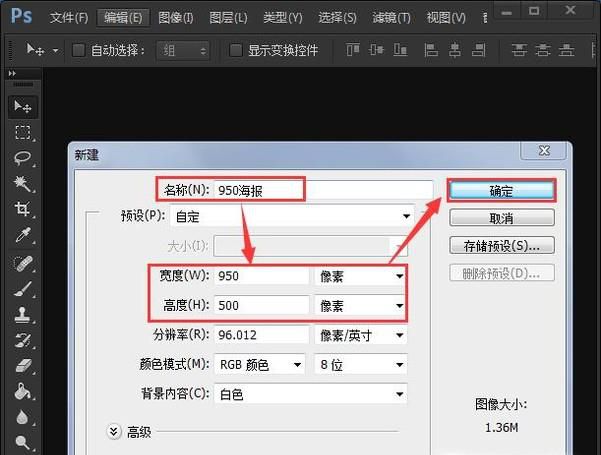601x455 pixels.
Task: Click the 分辨率 resolution input field
Action: pyautogui.click(x=261, y=335)
